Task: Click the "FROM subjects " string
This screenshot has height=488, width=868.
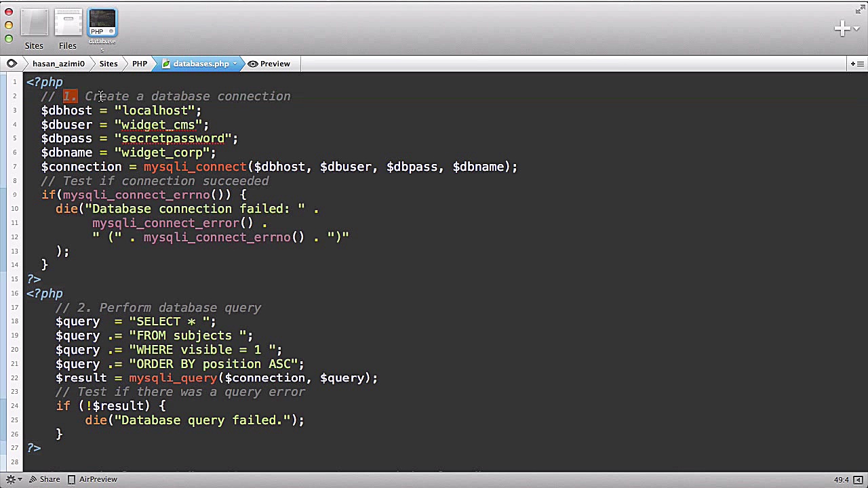Action: tap(187, 335)
